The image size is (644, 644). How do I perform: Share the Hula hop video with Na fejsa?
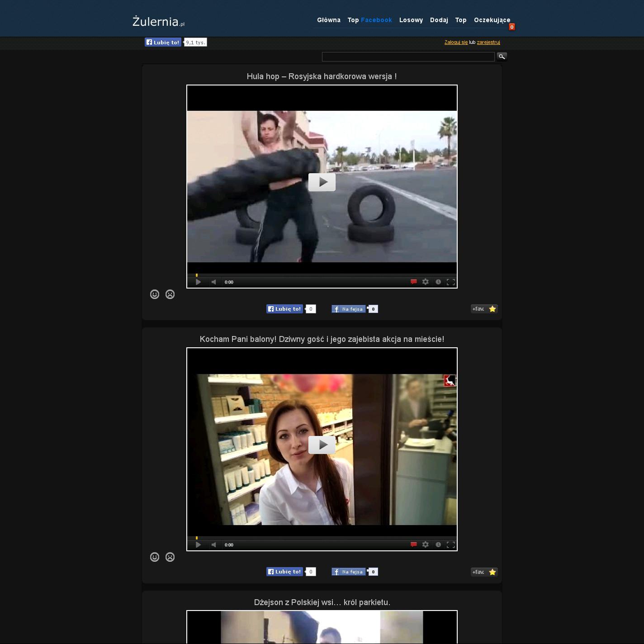348,309
